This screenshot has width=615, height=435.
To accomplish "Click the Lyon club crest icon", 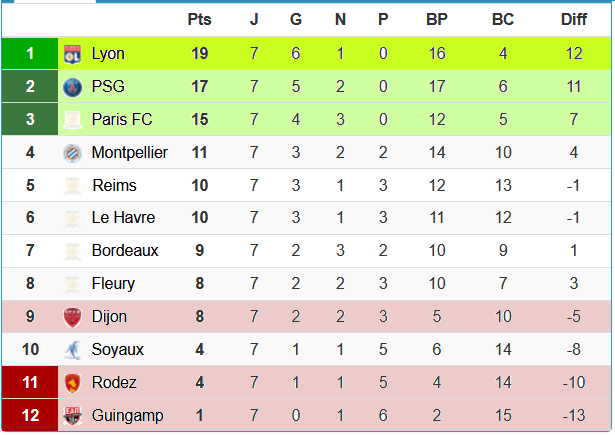I will tap(72, 54).
